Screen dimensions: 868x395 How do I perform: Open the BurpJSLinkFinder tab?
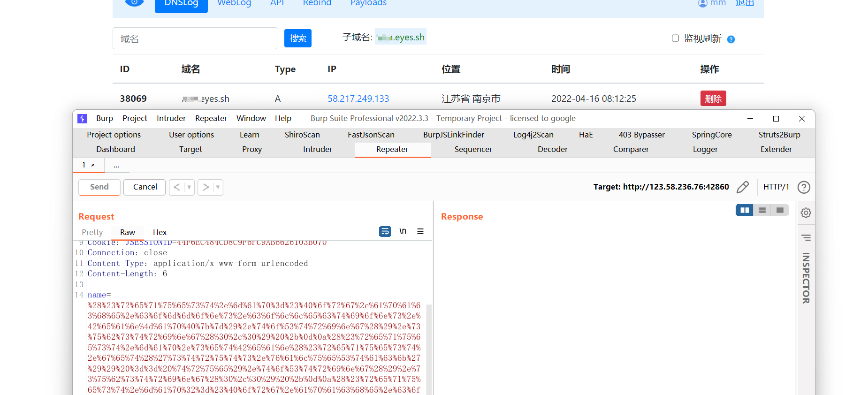click(454, 135)
